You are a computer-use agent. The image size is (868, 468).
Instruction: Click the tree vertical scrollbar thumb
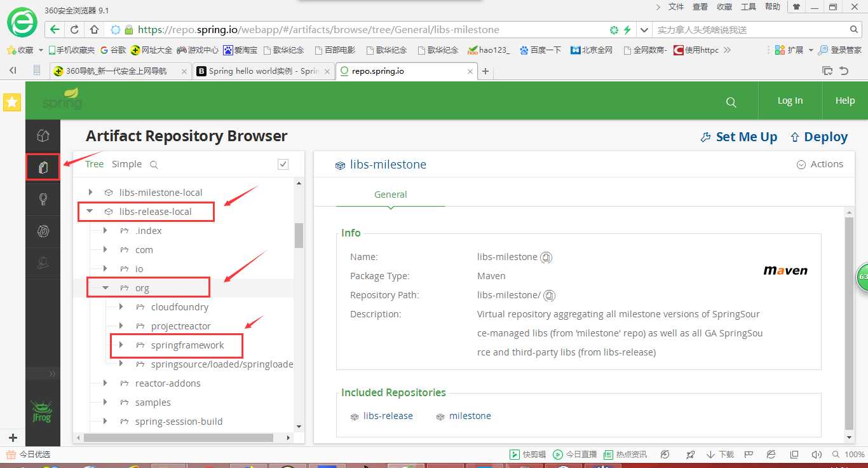tap(299, 235)
